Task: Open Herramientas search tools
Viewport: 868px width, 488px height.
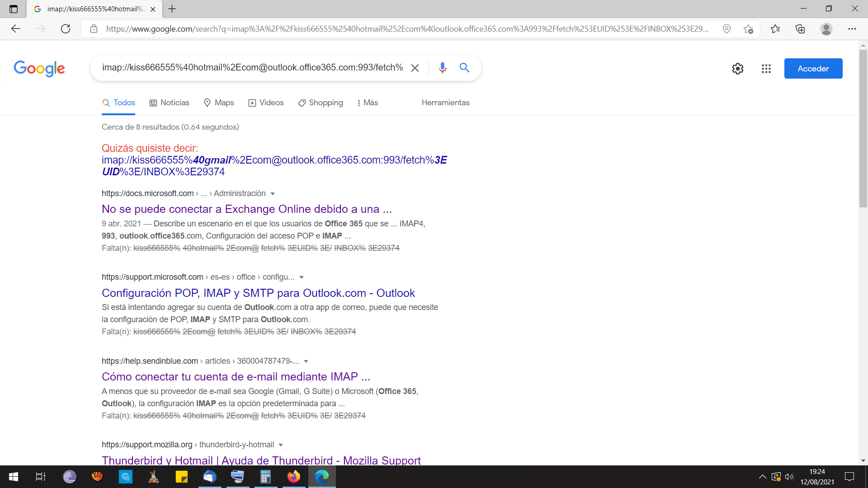Action: coord(445,103)
